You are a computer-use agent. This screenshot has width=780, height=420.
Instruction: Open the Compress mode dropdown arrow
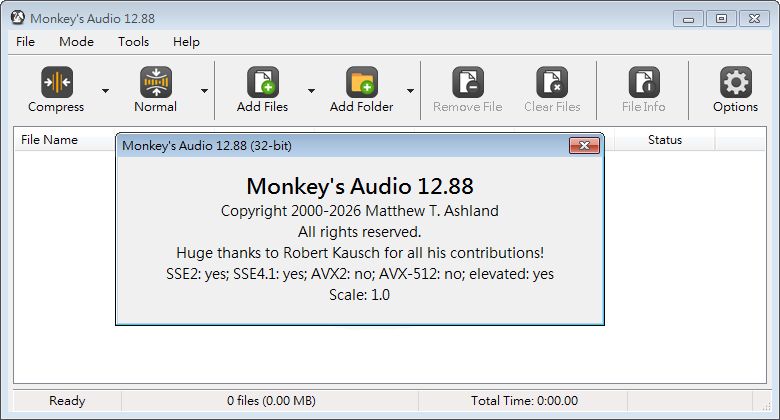pos(105,91)
